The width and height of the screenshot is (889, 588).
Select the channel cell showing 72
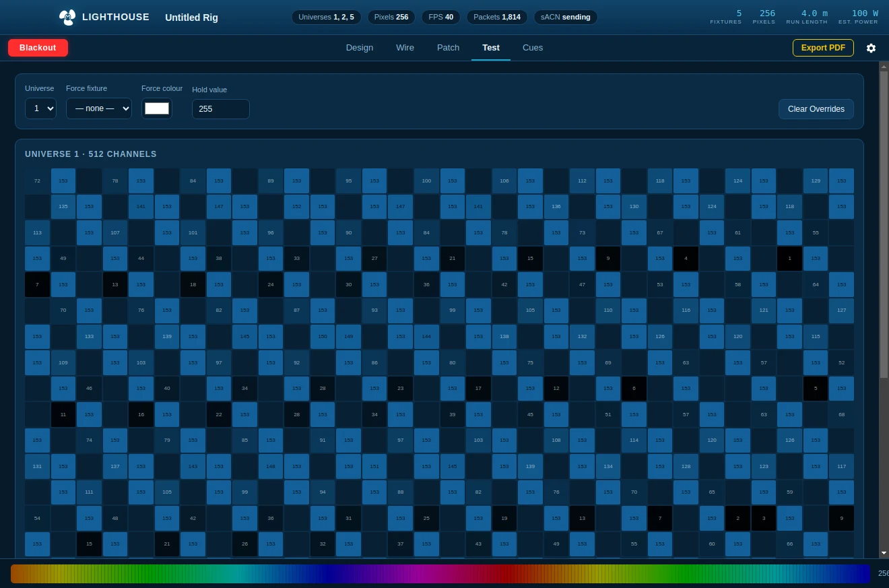pos(37,181)
